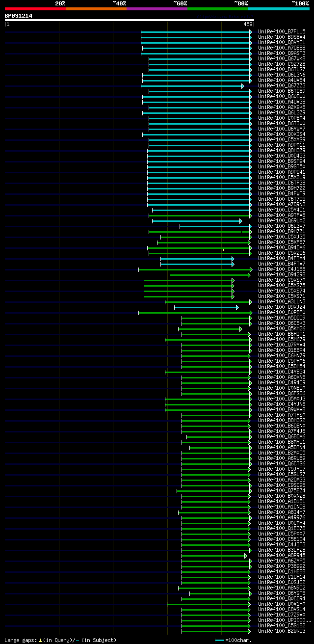Screen dimensions: 314x644
Task: Click the purple ~60% legend segment
Action: point(157,9)
